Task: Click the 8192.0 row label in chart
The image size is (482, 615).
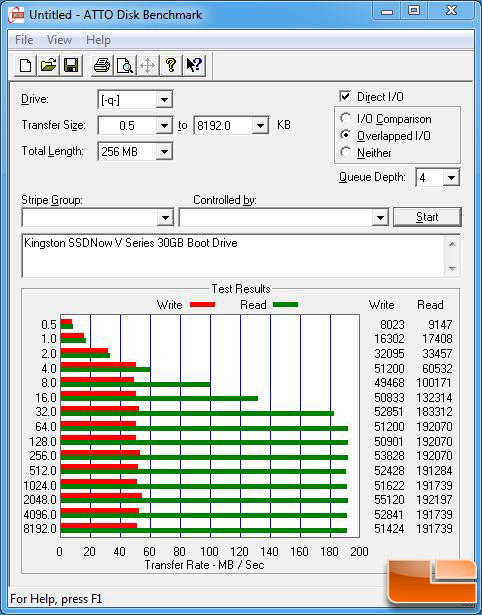Action: point(40,529)
